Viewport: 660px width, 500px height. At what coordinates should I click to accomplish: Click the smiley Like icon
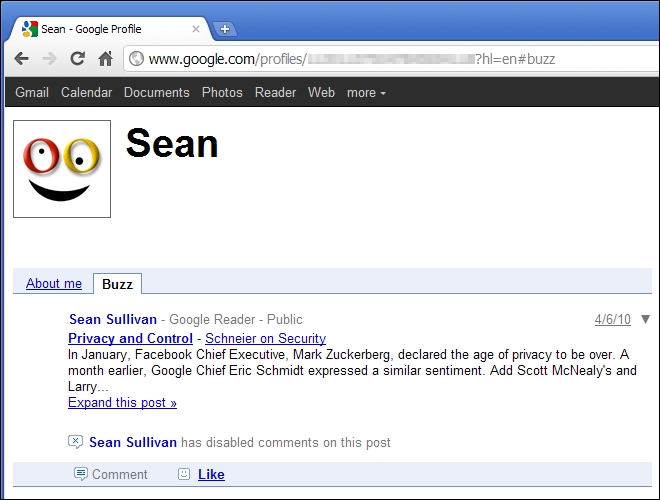[184, 474]
